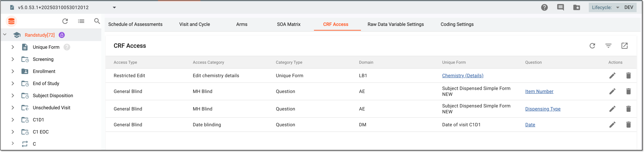Edit the Edit chemistry details row
This screenshot has height=152, width=644.
tap(612, 76)
